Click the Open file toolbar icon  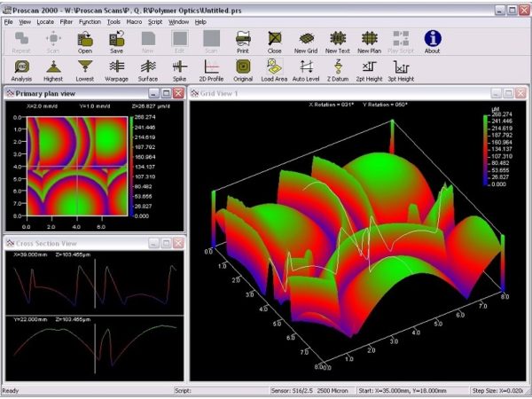(85, 40)
